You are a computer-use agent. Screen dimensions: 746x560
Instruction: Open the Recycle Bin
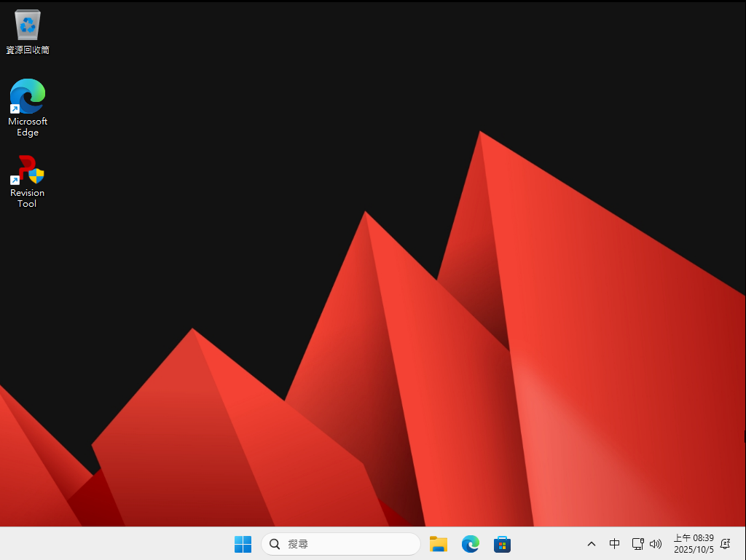[x=27, y=24]
